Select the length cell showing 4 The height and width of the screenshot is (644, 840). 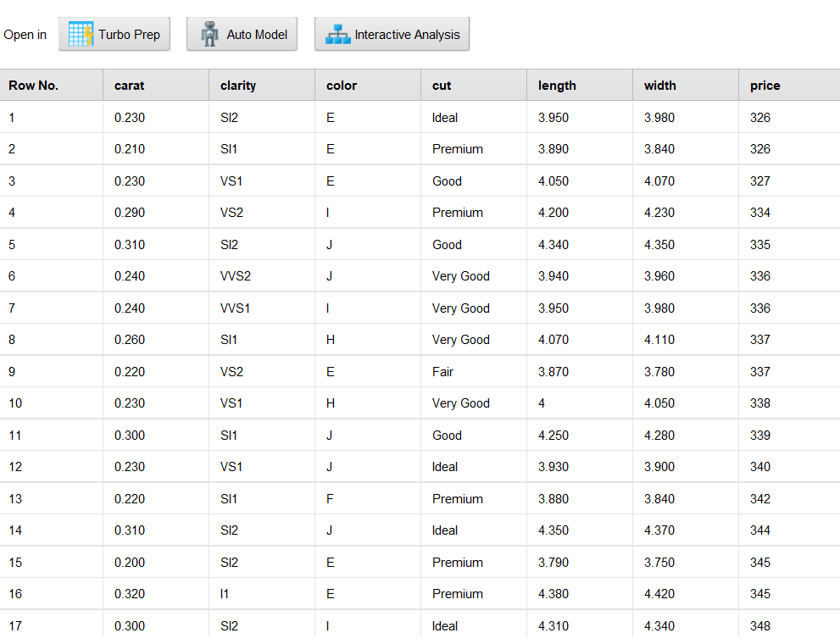(x=580, y=403)
